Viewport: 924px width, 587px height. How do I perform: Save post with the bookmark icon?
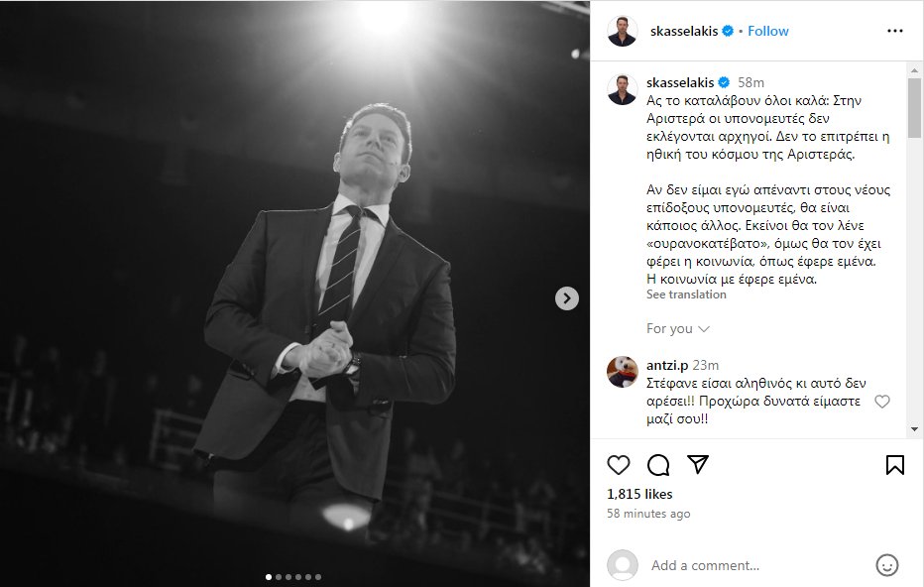click(x=894, y=465)
